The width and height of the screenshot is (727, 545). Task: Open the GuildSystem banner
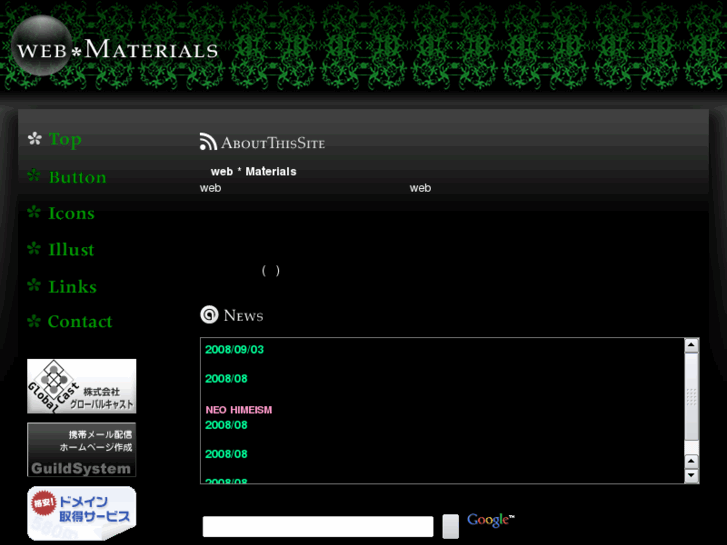[82, 449]
